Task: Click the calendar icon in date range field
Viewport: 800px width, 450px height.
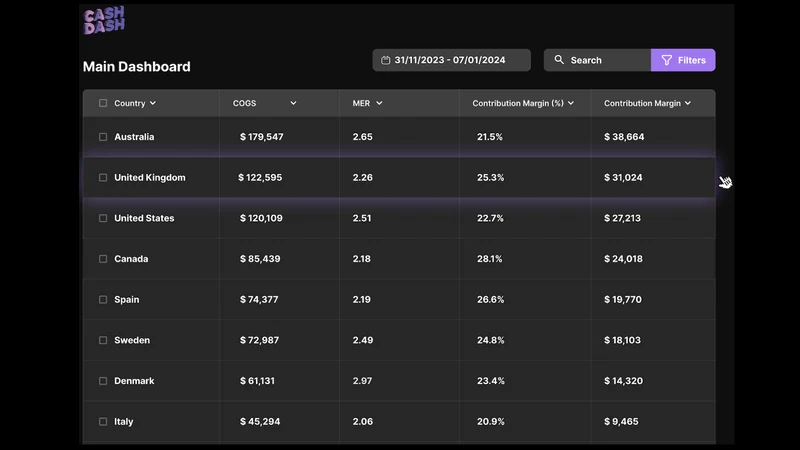Action: tap(386, 60)
